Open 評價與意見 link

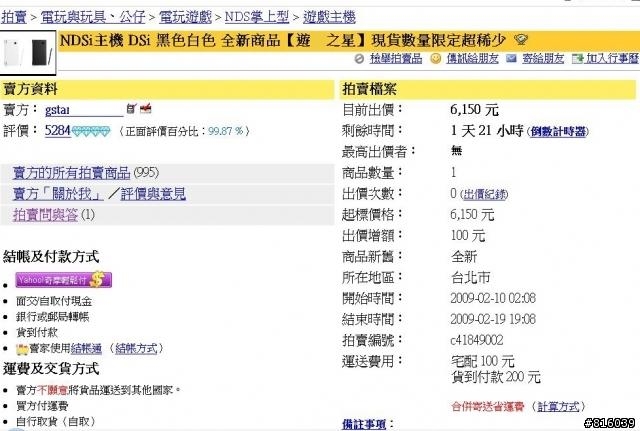[153, 194]
